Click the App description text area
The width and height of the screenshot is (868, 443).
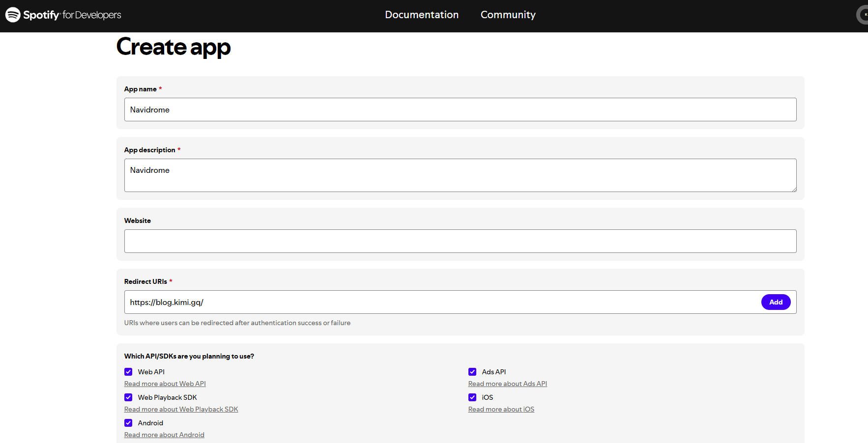pos(460,175)
